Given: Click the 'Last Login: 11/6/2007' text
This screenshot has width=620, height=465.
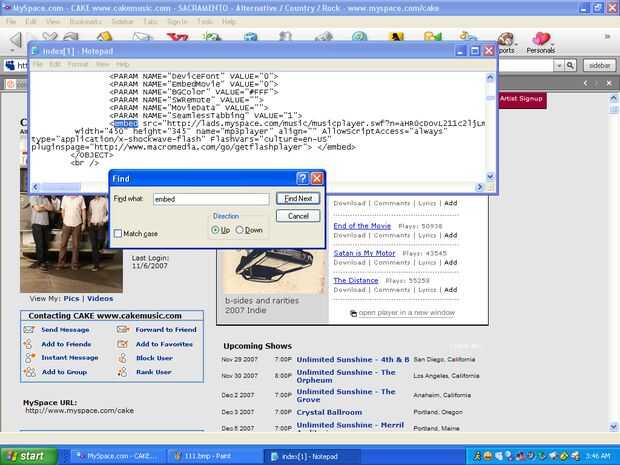Looking at the screenshot, I should (x=150, y=262).
